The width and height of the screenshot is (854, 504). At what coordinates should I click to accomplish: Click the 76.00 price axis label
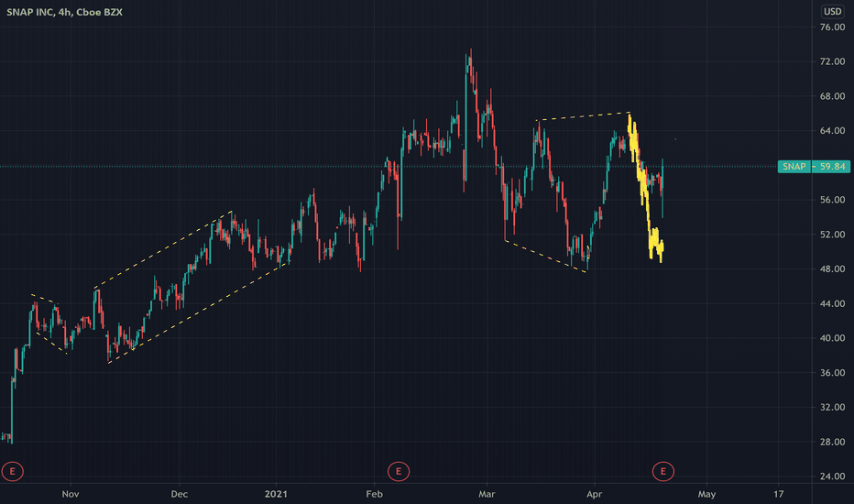(x=832, y=27)
